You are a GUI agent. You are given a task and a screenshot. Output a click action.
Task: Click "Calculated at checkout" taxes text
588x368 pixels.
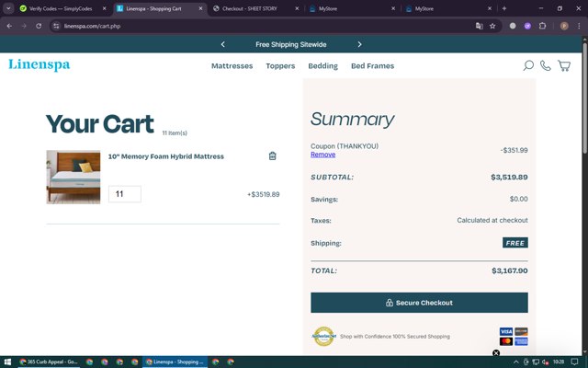coord(492,221)
